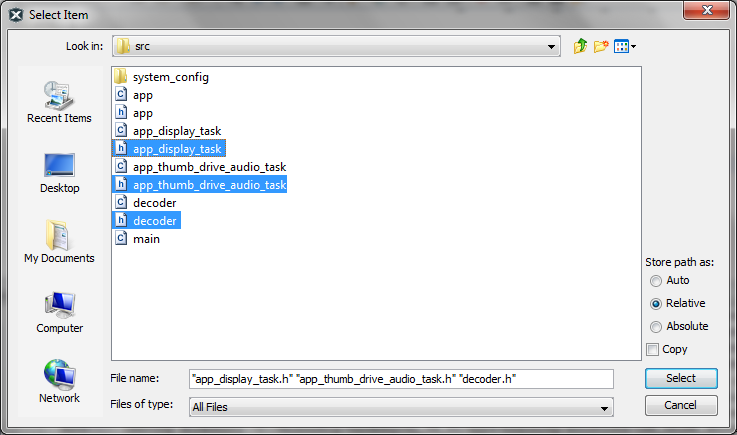Choose Relative store path option
737x435 pixels.
656,303
